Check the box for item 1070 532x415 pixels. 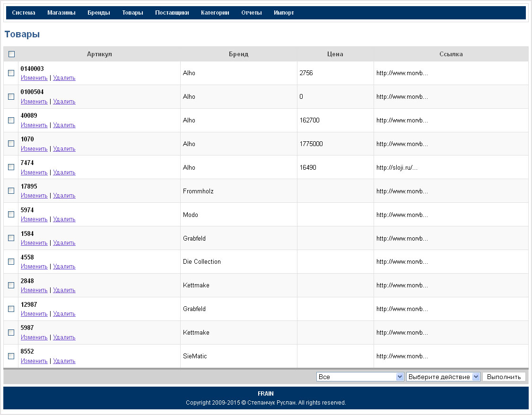(11, 144)
